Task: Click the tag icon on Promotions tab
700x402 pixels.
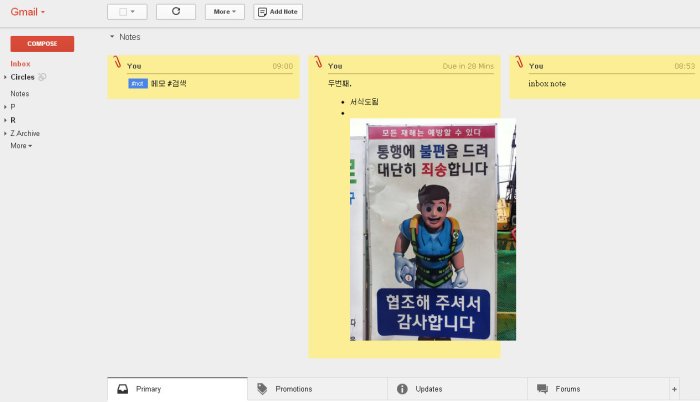Action: tap(262, 389)
